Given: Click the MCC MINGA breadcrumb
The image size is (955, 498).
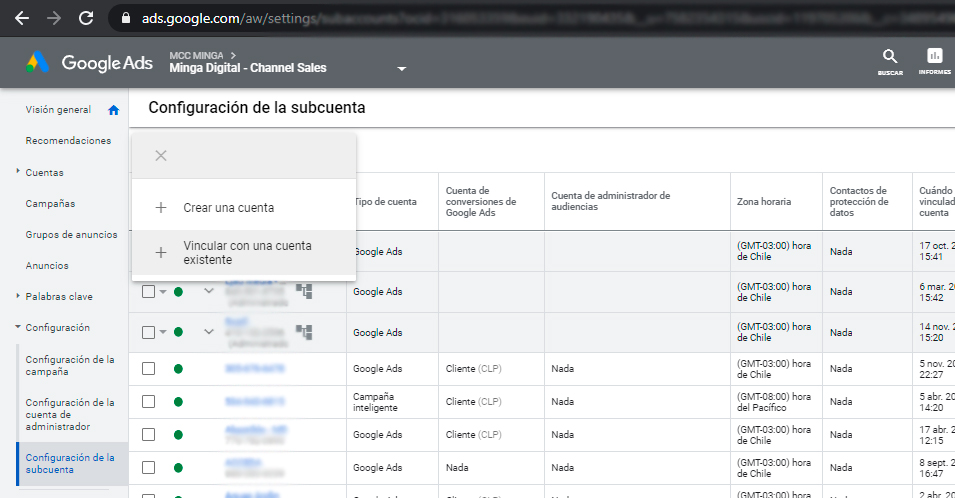Looking at the screenshot, I should click(196, 55).
